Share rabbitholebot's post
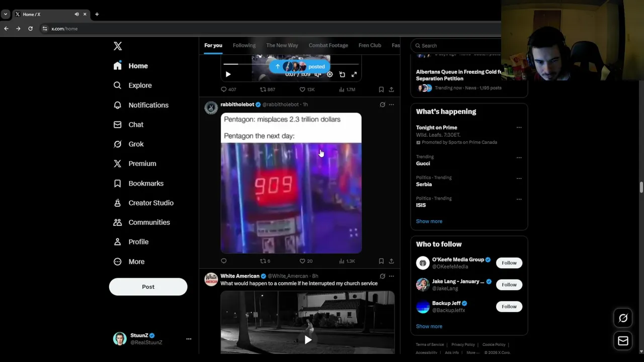This screenshot has height=362, width=644. pos(391,261)
